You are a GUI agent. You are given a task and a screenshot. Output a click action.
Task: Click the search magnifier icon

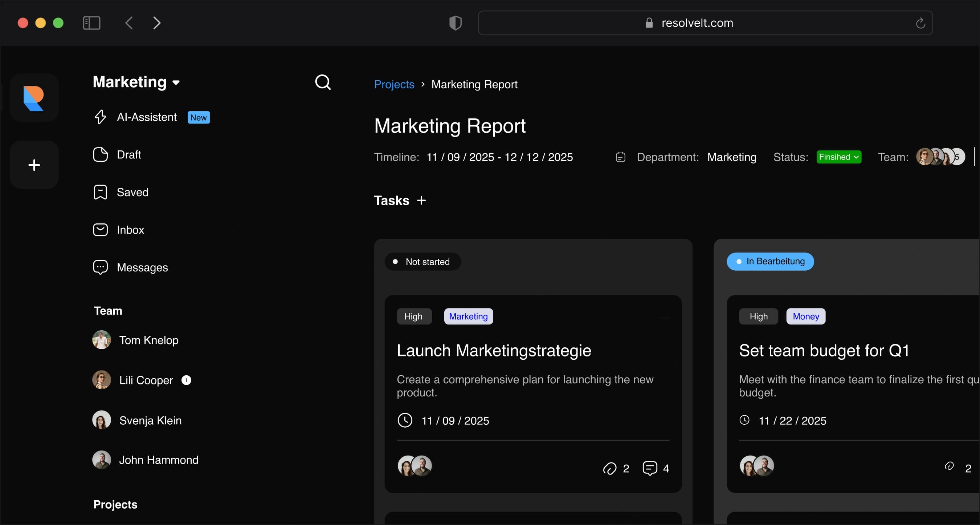(323, 82)
